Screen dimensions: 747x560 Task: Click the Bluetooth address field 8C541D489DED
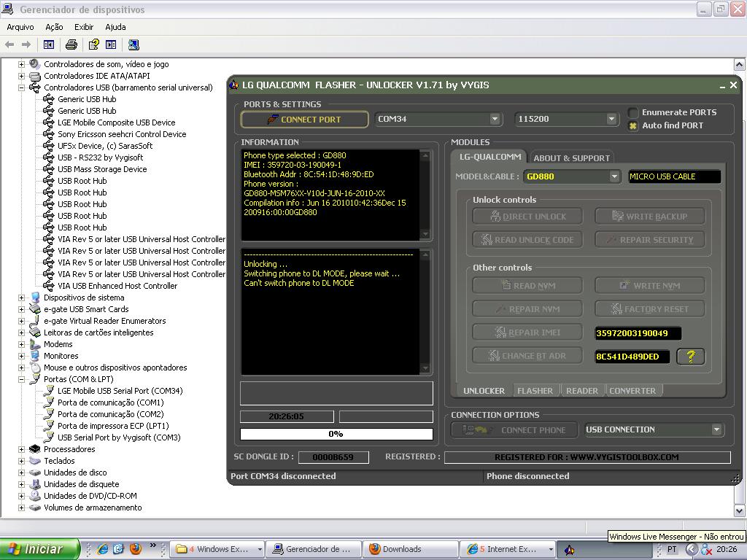click(632, 357)
